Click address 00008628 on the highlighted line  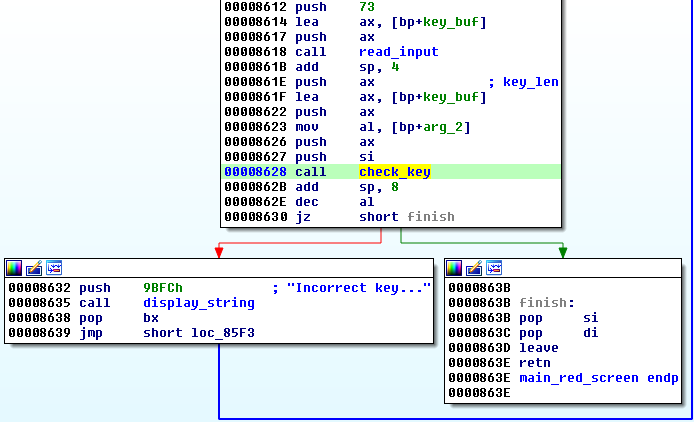(255, 172)
